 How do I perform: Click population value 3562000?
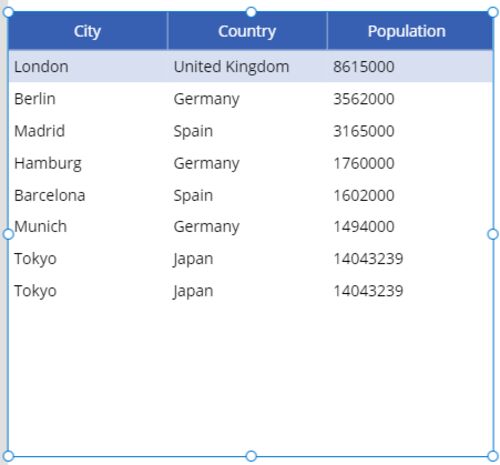[x=364, y=99]
